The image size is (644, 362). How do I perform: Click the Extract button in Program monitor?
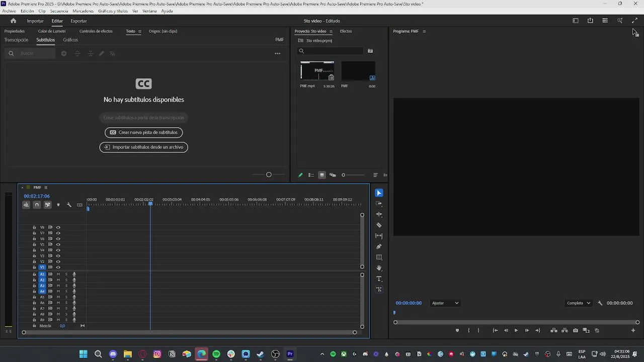(565, 330)
